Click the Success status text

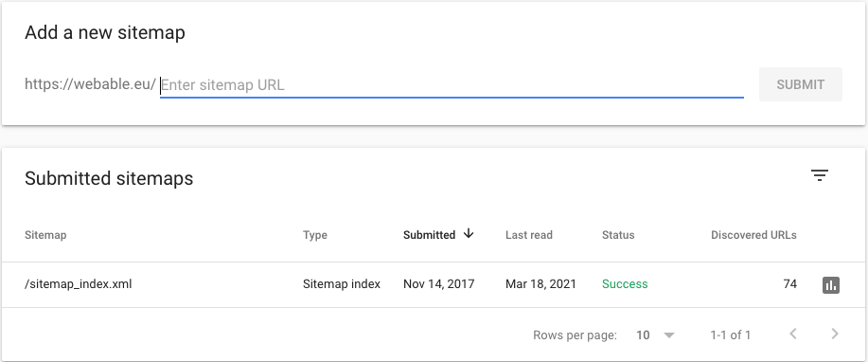pyautogui.click(x=625, y=284)
